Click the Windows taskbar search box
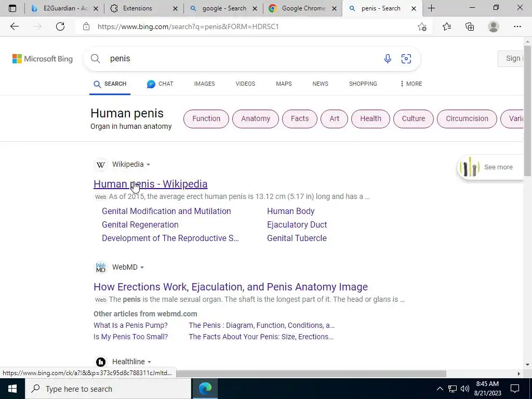The image size is (532, 399). (108, 389)
